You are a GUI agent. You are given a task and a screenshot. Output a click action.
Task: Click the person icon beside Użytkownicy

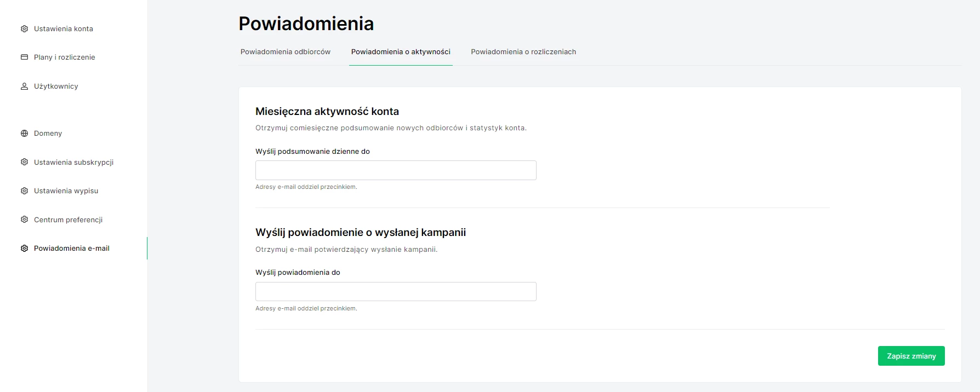[x=24, y=86]
